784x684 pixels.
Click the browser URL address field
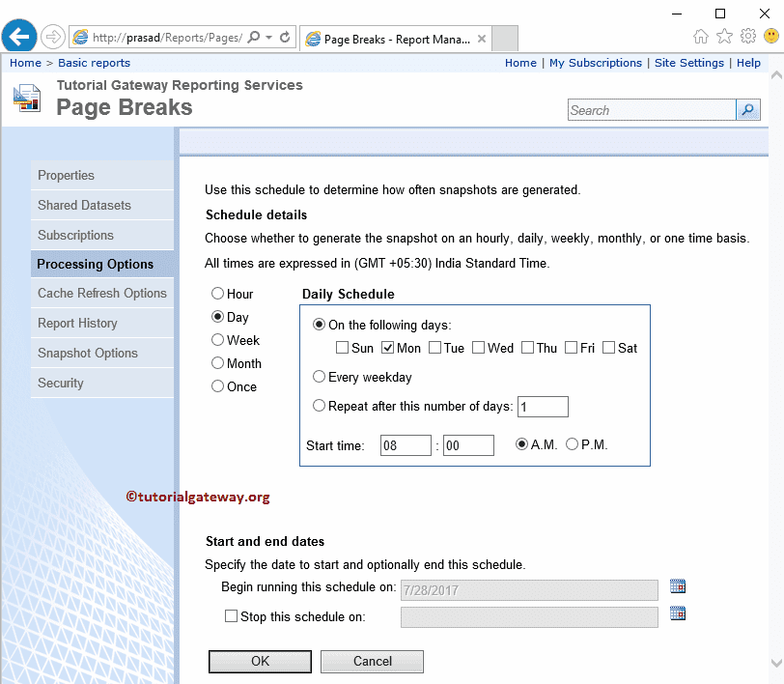tap(168, 38)
